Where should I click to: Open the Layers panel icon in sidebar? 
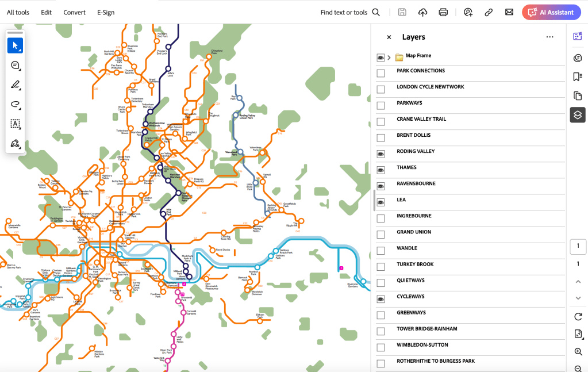(x=578, y=115)
